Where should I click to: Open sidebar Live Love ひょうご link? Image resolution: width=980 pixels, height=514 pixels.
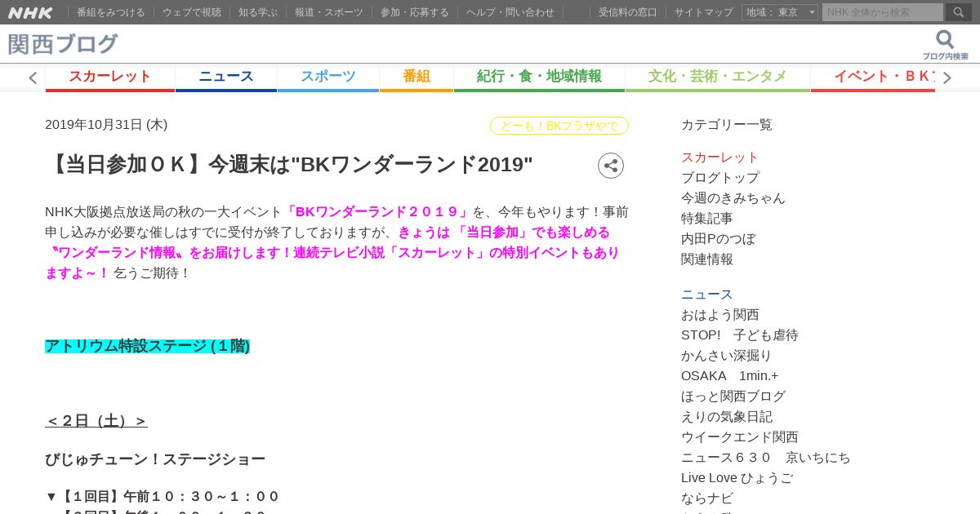[x=737, y=478]
